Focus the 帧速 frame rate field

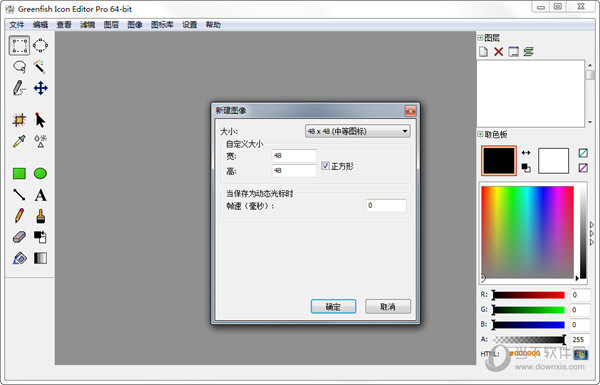click(386, 206)
